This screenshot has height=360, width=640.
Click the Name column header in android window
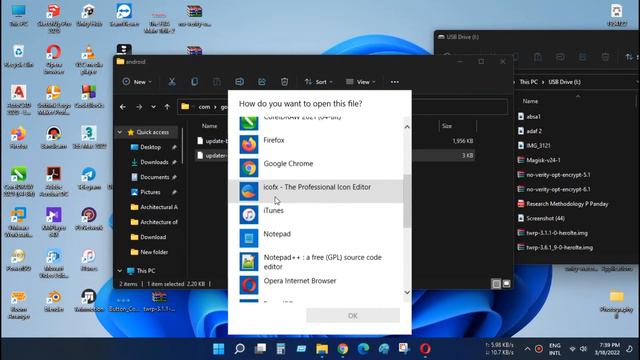click(x=209, y=126)
